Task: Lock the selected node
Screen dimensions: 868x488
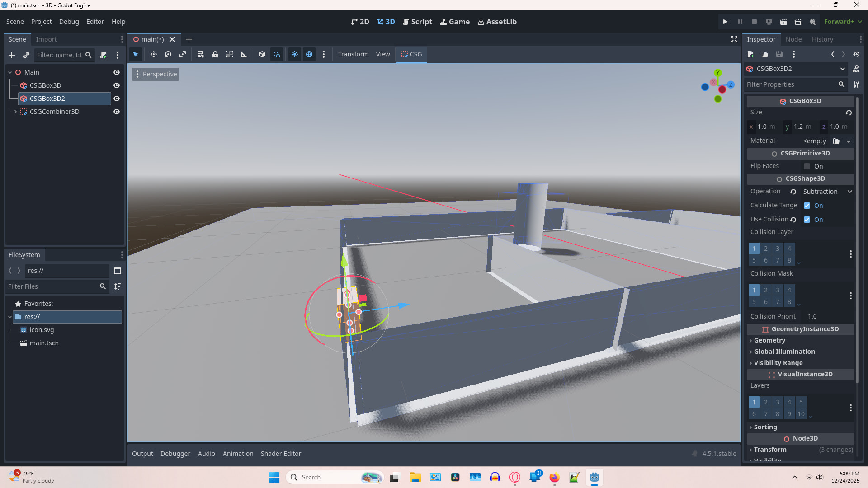Action: coord(215,54)
